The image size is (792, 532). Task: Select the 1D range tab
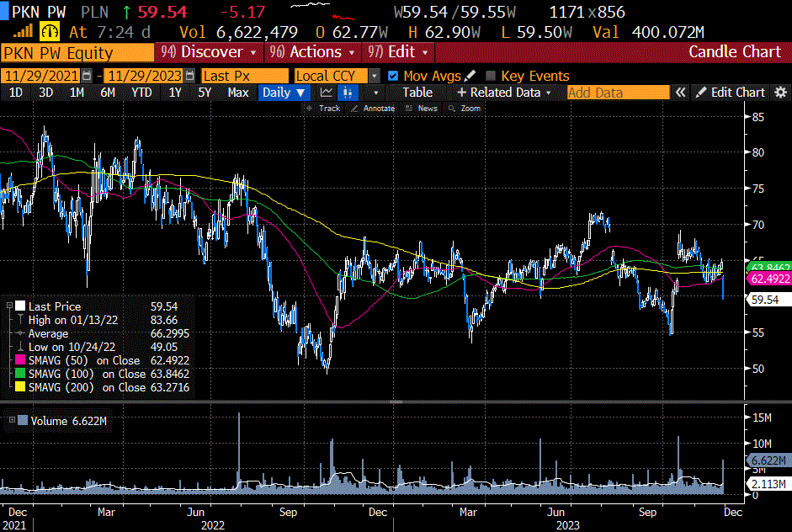16,93
